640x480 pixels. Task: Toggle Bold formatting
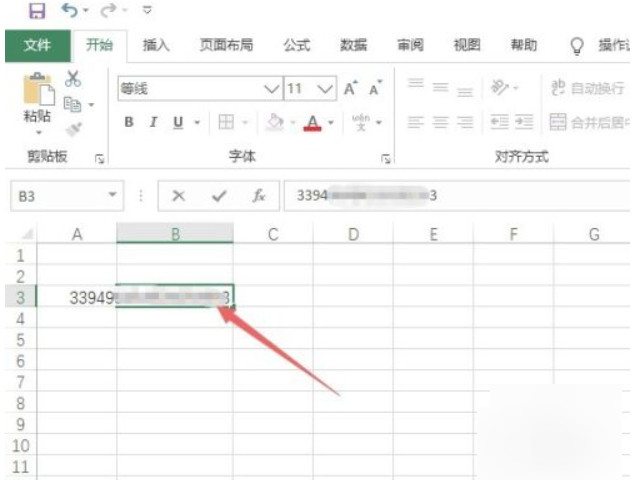click(129, 122)
